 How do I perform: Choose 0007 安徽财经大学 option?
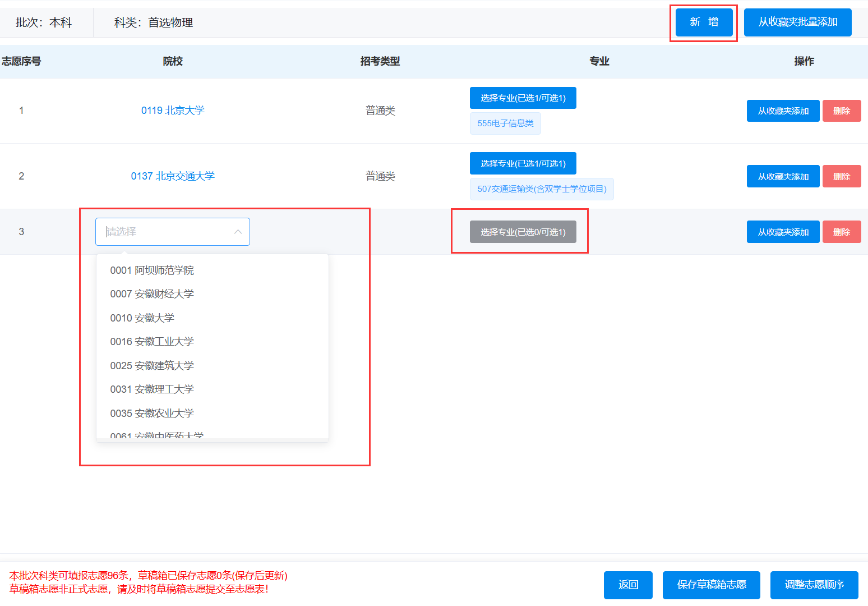pyautogui.click(x=152, y=294)
